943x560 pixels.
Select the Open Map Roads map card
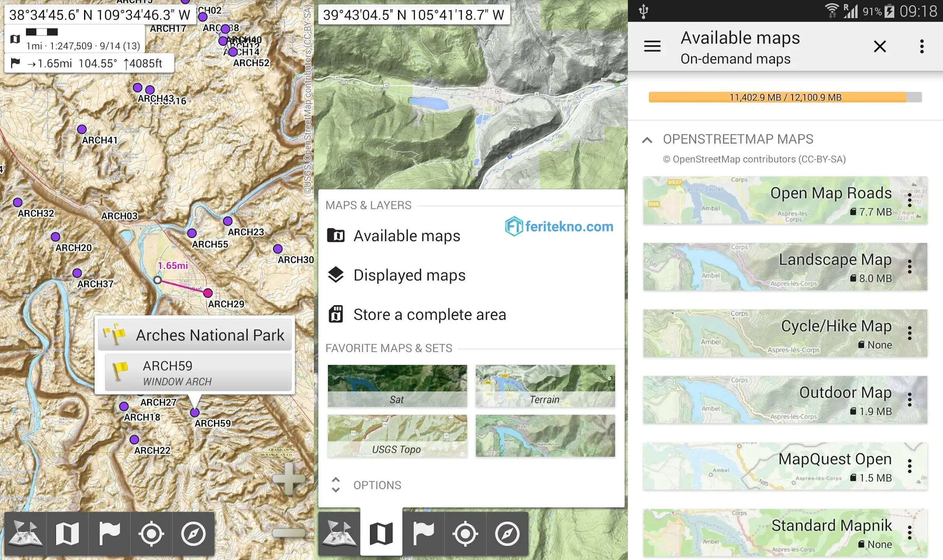point(785,200)
